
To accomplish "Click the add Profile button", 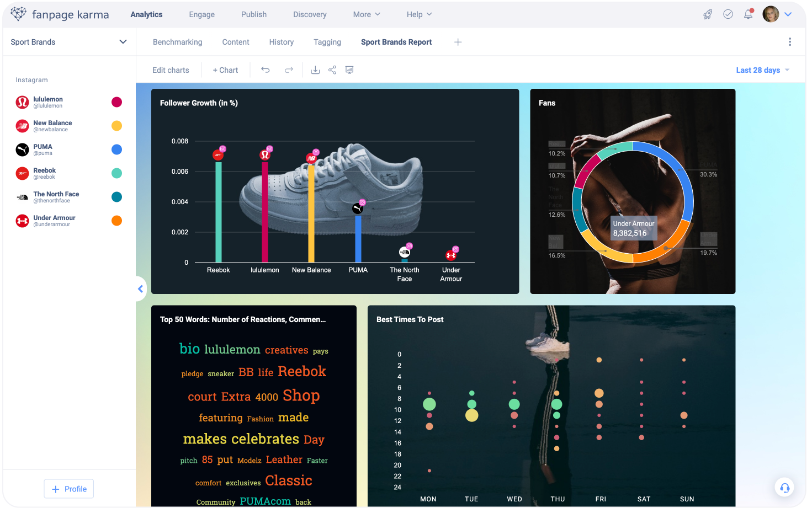I will tap(69, 489).
